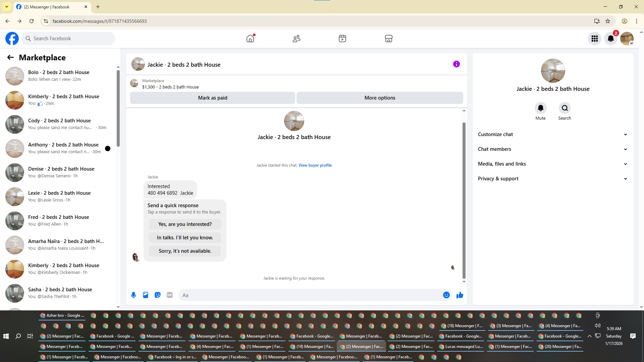The image size is (644, 362).
Task: Open the Marketplace tab in top navigation
Action: (x=388, y=39)
